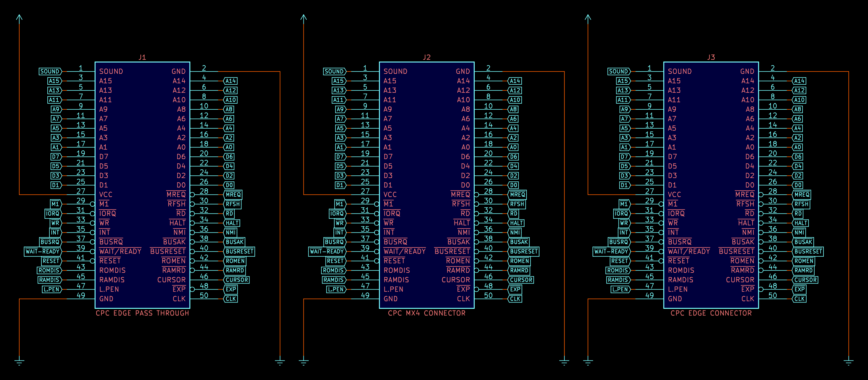
Task: Select the BUSRESET net label on J2
Action: click(x=524, y=251)
